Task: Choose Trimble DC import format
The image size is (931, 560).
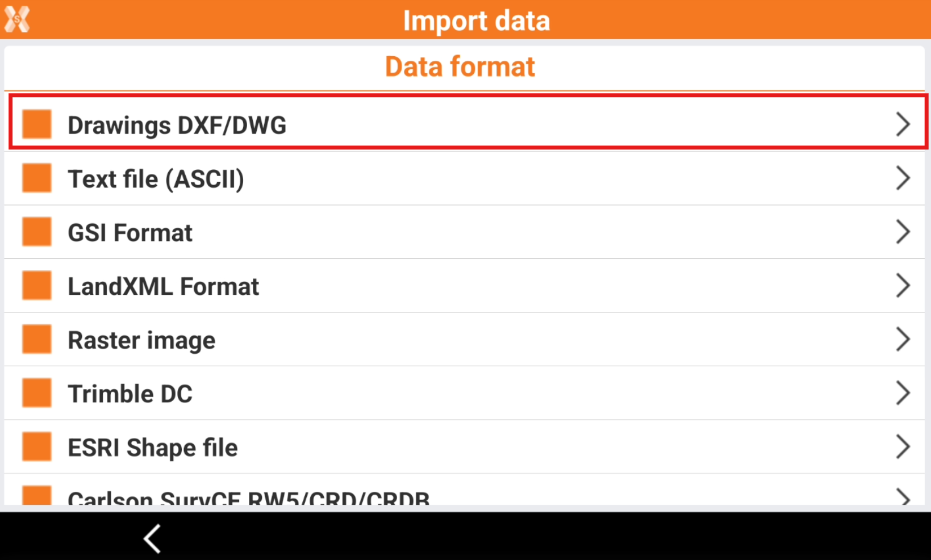Action: [130, 394]
